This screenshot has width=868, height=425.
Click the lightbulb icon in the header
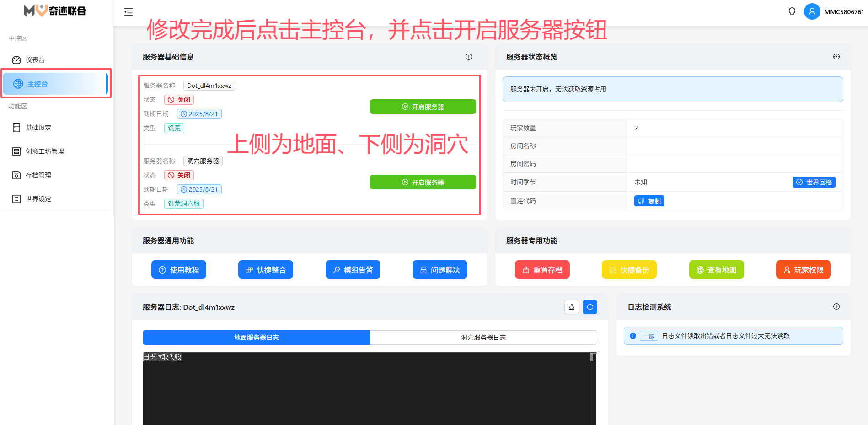(x=792, y=12)
